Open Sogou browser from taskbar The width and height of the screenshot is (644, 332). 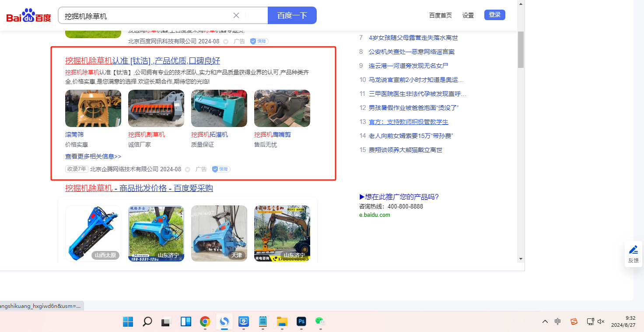[x=224, y=322]
